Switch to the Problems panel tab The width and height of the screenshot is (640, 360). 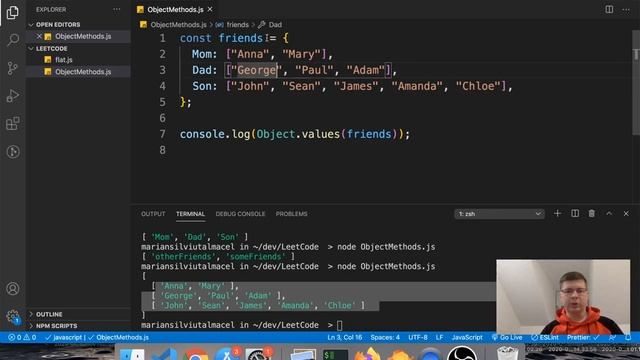(x=291, y=214)
